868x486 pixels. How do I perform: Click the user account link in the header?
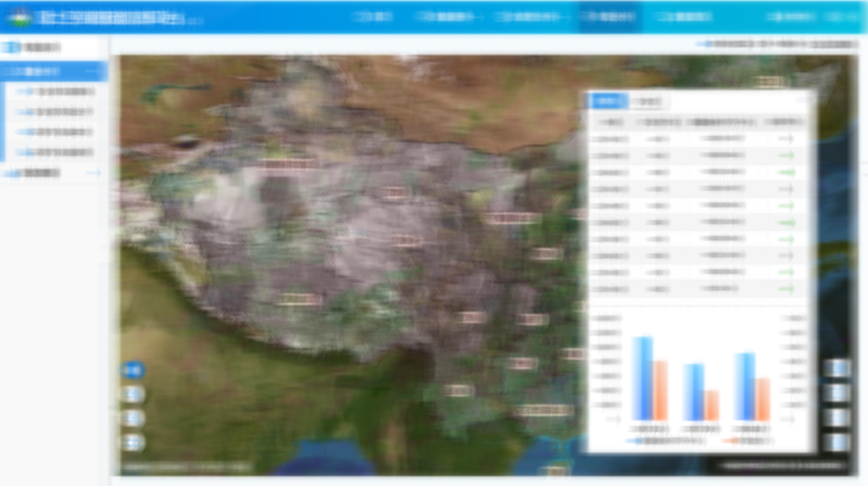pos(791,17)
